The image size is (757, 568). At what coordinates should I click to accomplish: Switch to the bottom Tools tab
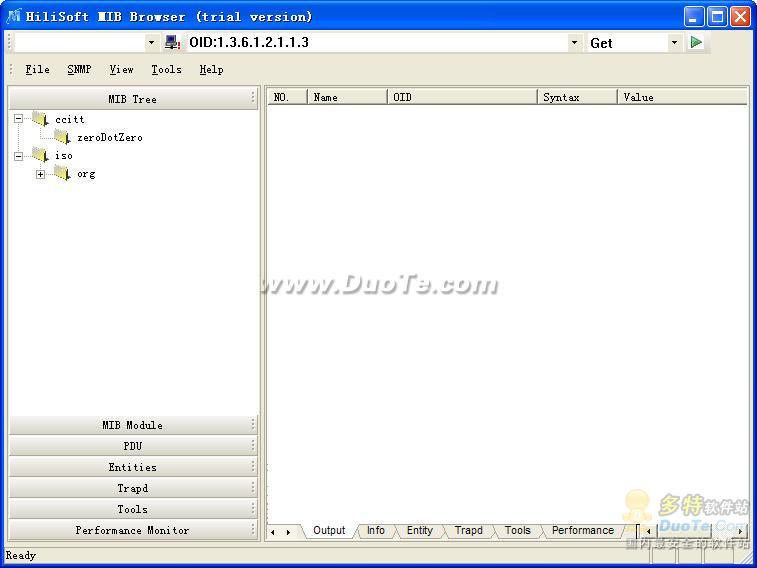click(x=518, y=530)
